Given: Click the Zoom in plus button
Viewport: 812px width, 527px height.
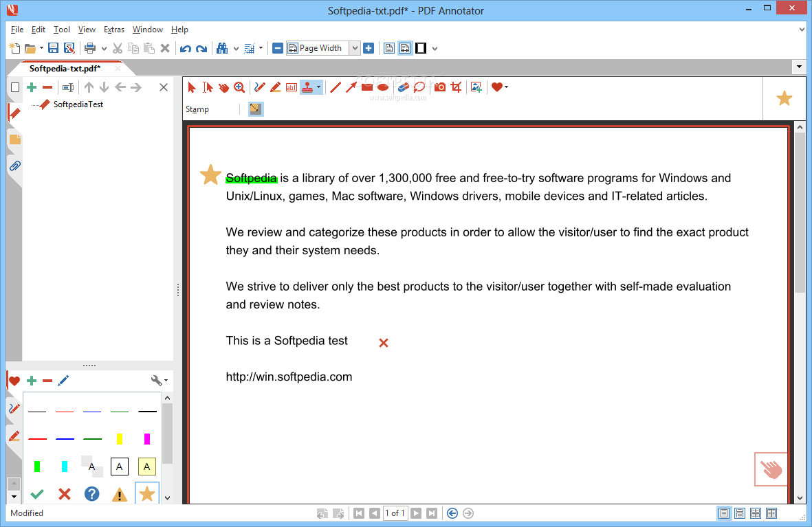Looking at the screenshot, I should (x=369, y=48).
